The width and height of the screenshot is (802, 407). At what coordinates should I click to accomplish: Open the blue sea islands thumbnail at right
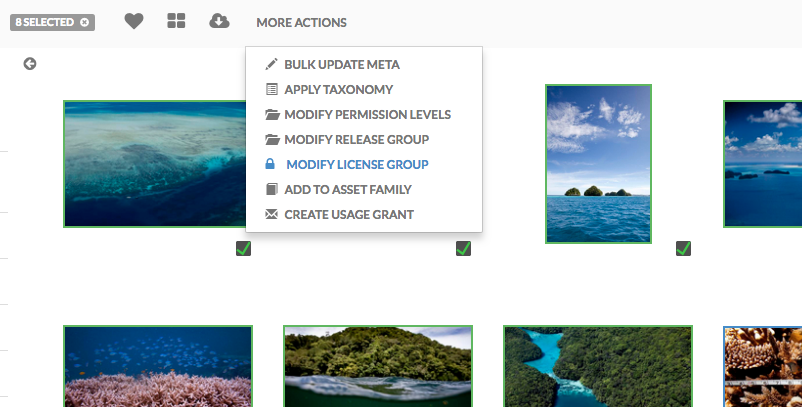point(763,164)
